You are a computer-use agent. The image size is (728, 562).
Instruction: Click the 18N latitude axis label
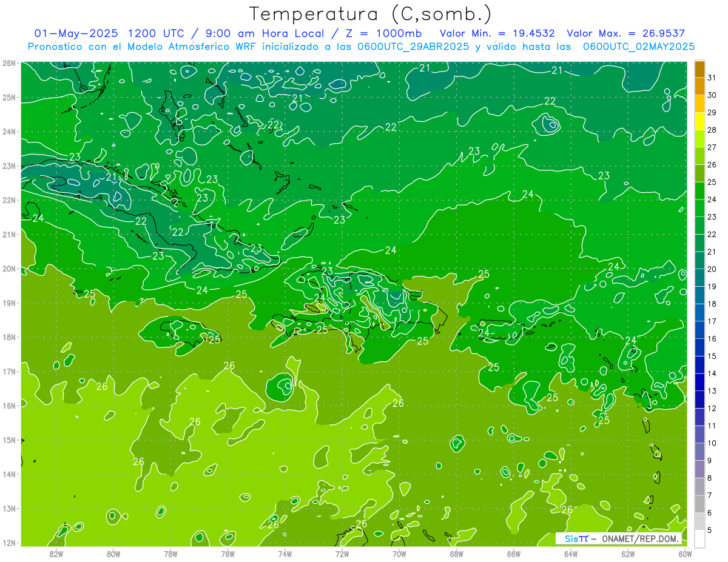pos(9,337)
